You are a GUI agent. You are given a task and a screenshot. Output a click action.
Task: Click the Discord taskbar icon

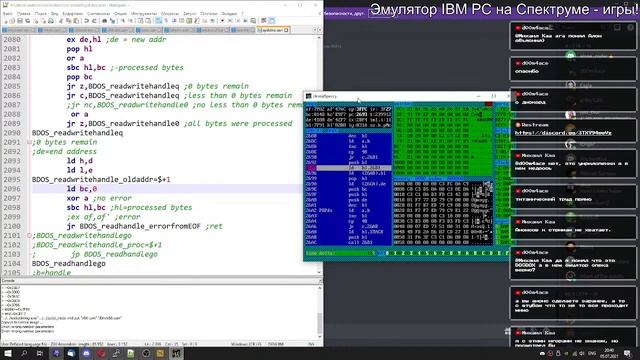coord(86,353)
